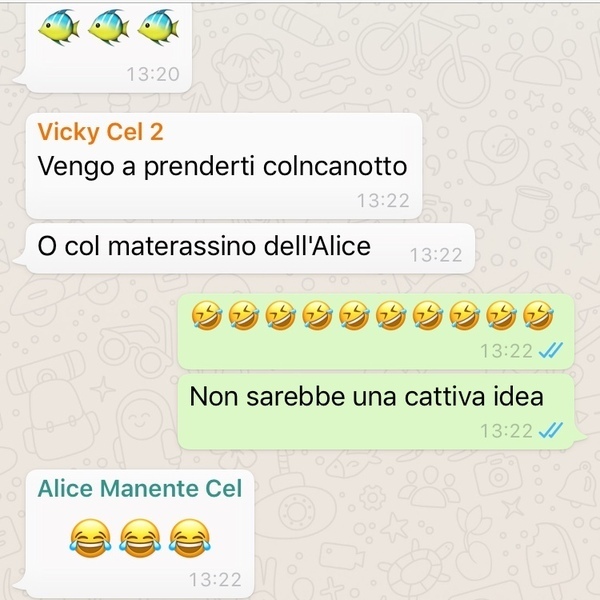Image resolution: width=600 pixels, height=600 pixels.
Task: Open Alice Manente Cel contact name
Action: tap(140, 489)
